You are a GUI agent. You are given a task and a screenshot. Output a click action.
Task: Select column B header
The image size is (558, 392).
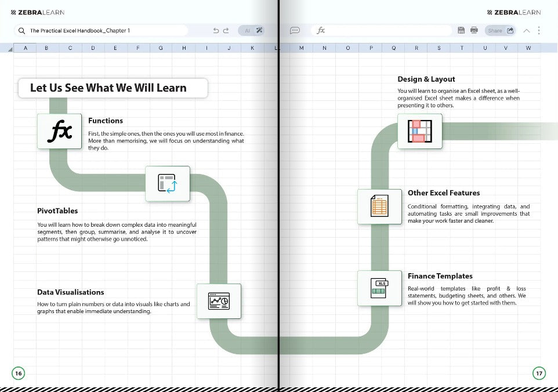tap(46, 48)
